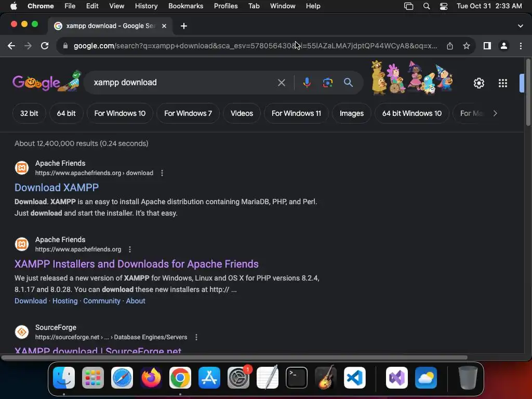
Task: Open the Download XAMPP result
Action: click(x=57, y=188)
